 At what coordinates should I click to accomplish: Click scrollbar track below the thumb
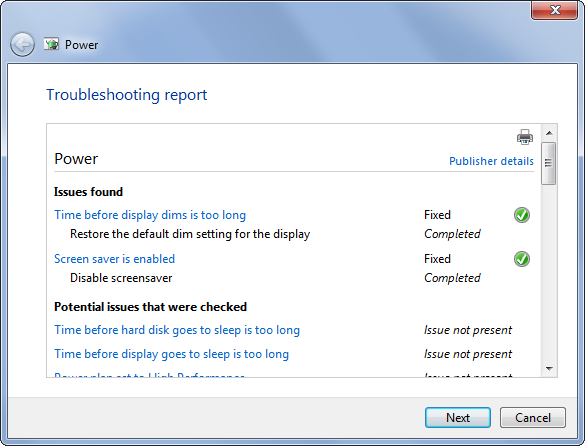coord(549,272)
